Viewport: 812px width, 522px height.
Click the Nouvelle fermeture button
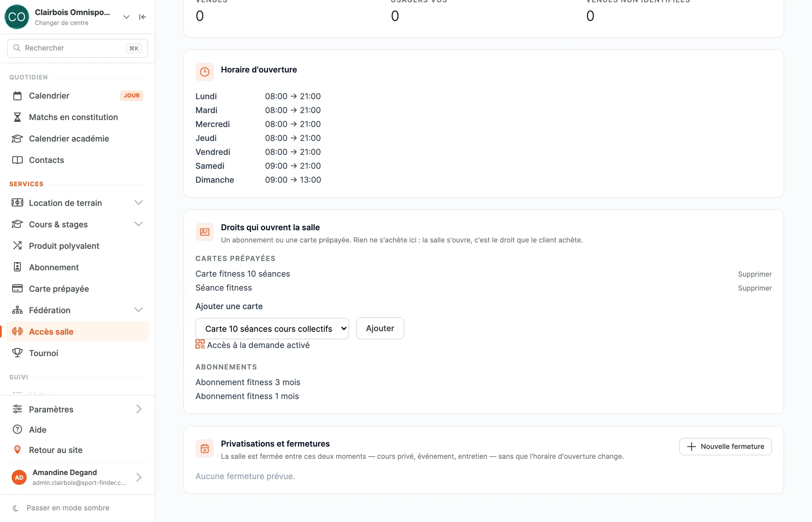coord(725,446)
